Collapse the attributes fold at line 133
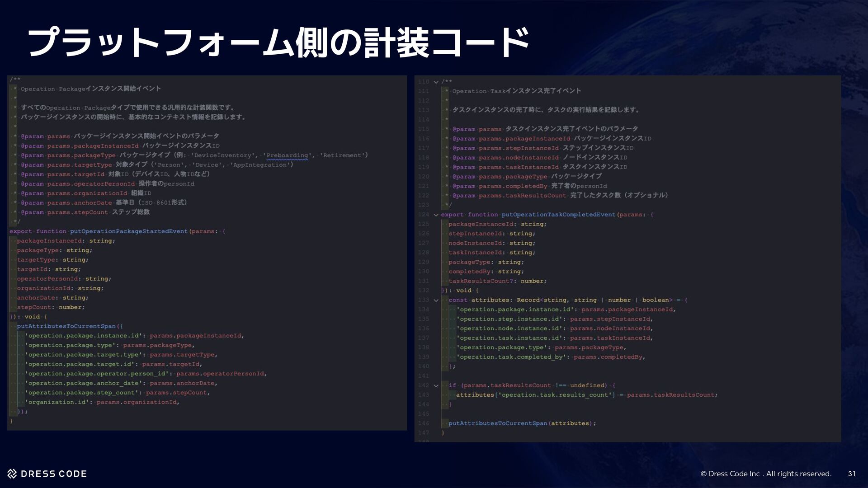 pos(436,300)
